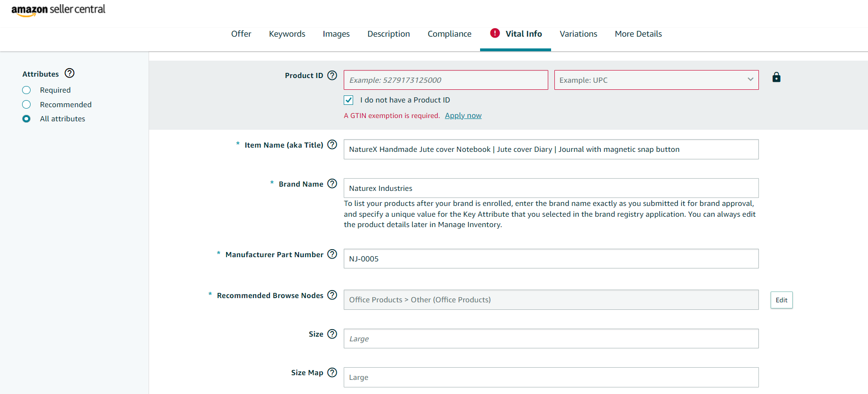Switch to the More Details tab
The height and width of the screenshot is (394, 868).
coord(638,34)
